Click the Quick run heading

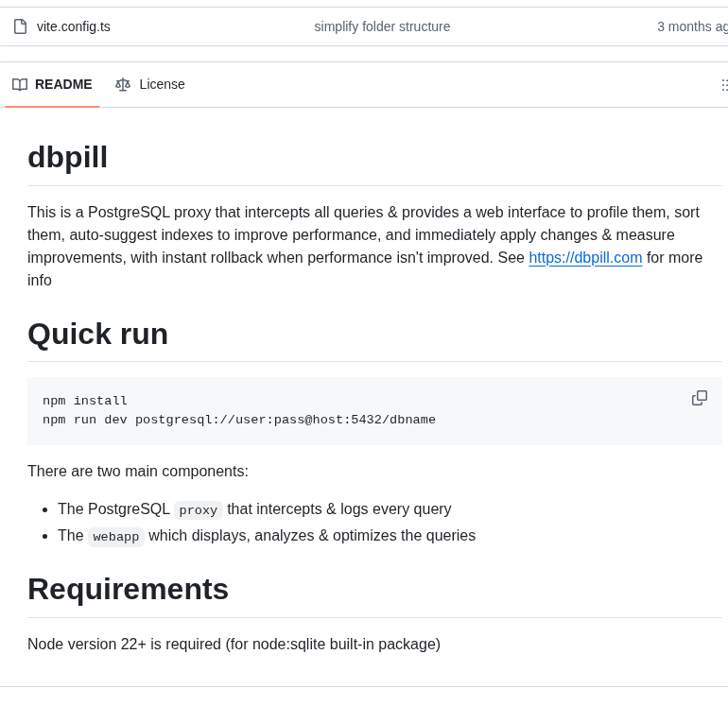(98, 335)
